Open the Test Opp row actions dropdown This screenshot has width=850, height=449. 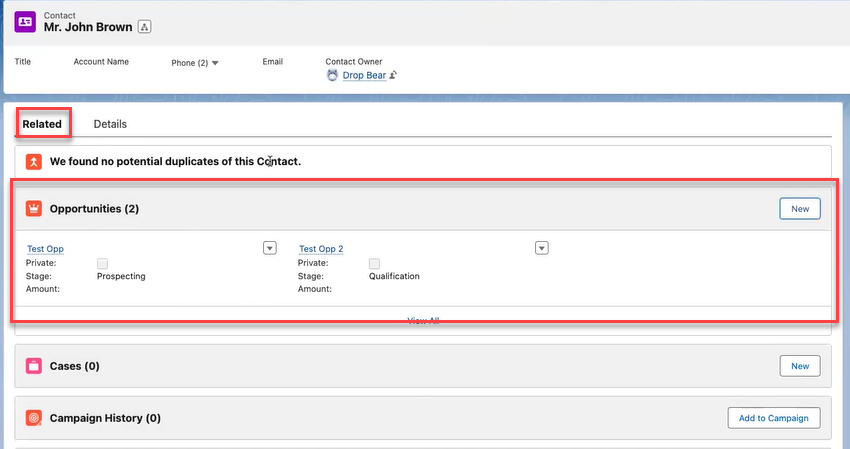tap(269, 248)
